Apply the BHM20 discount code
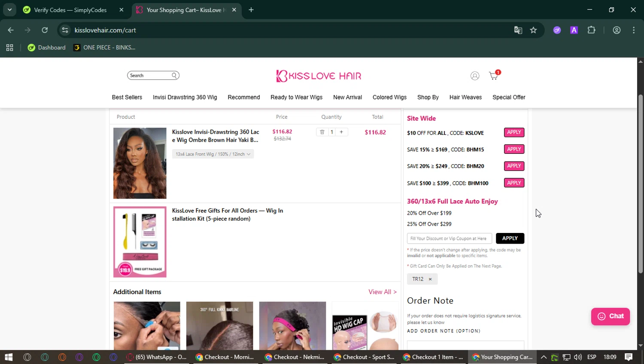 tap(514, 166)
